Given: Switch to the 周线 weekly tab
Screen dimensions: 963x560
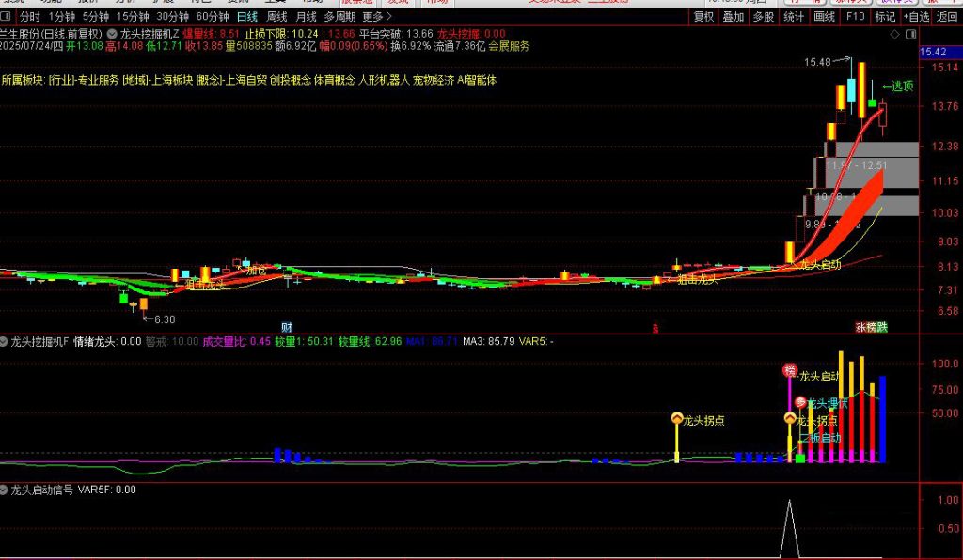Looking at the screenshot, I should [276, 17].
